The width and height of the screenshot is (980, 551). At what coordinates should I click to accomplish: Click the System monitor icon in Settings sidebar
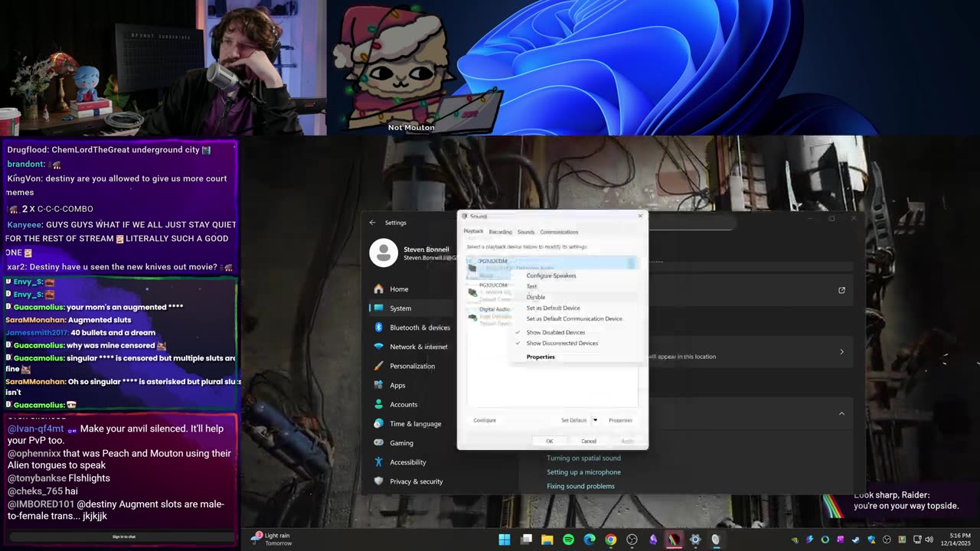coord(378,308)
